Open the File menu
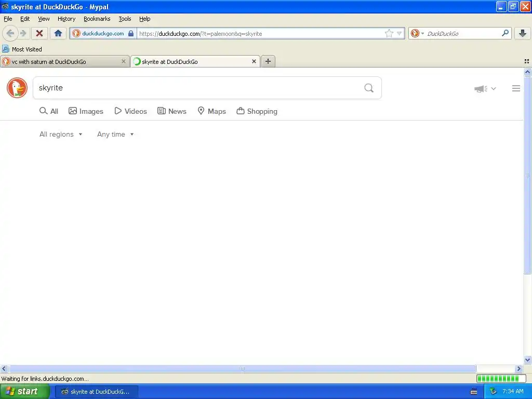The image size is (532, 399). (x=8, y=19)
